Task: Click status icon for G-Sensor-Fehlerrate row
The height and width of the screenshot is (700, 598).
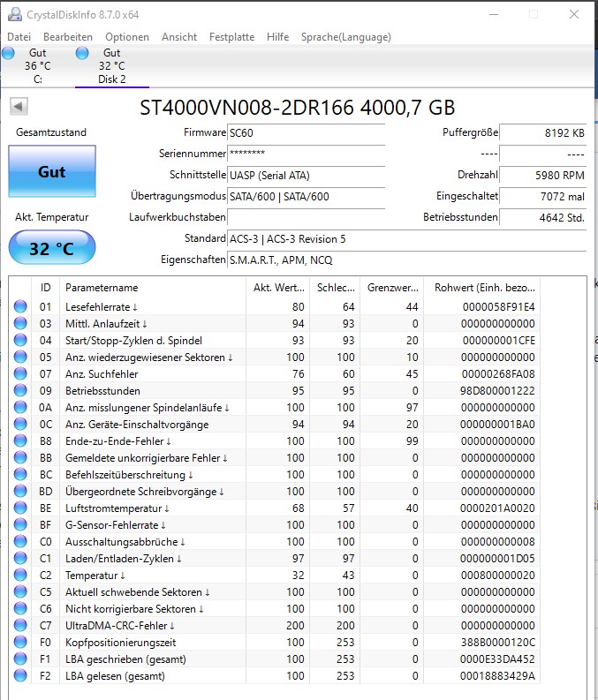Action: pyautogui.click(x=20, y=524)
